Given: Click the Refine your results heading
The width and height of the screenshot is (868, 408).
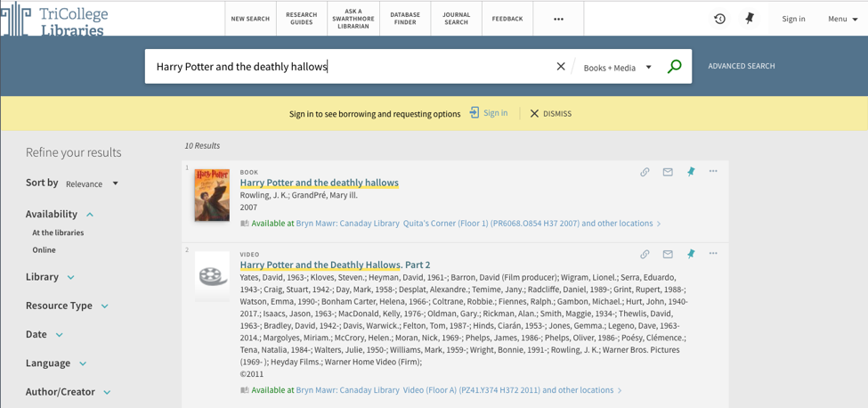Looking at the screenshot, I should (74, 152).
